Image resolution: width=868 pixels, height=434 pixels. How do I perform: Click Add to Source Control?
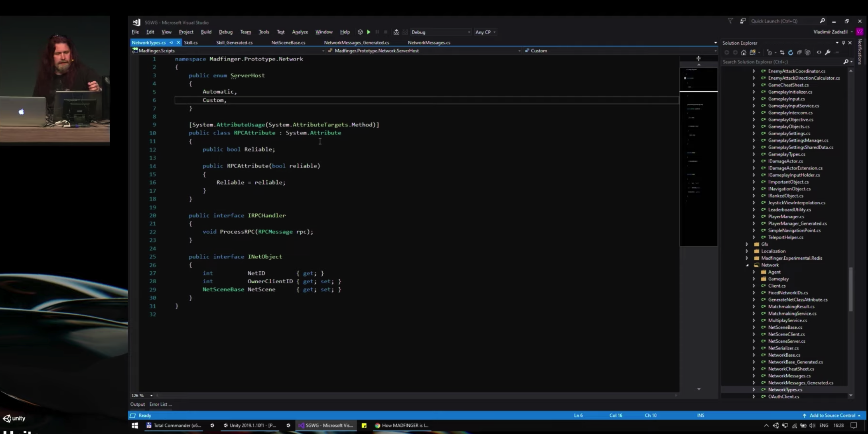click(832, 415)
